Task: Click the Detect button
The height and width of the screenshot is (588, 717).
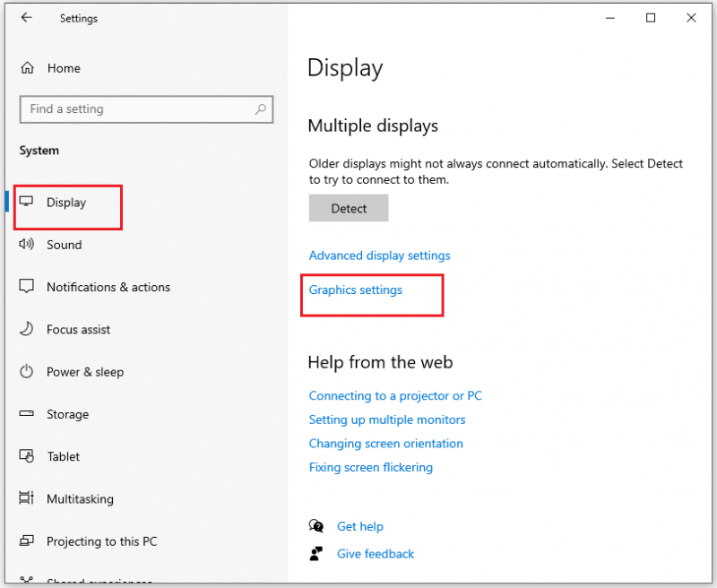Action: click(x=349, y=208)
